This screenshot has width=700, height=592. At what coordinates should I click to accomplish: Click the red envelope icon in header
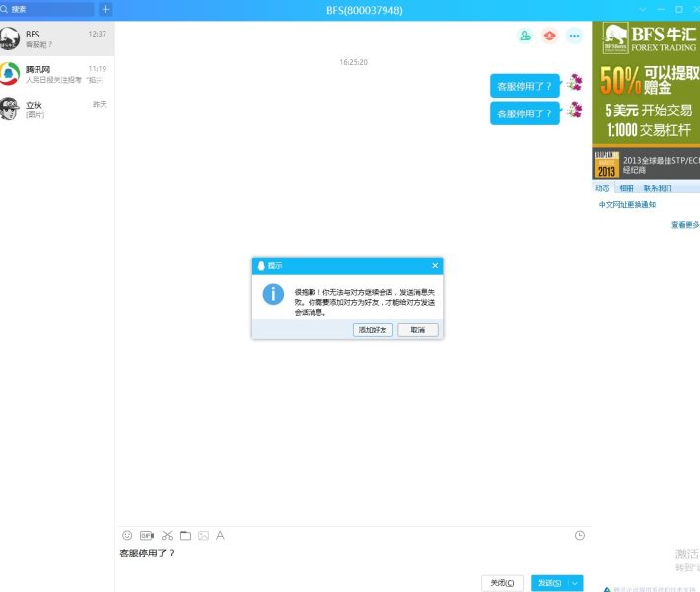549,36
